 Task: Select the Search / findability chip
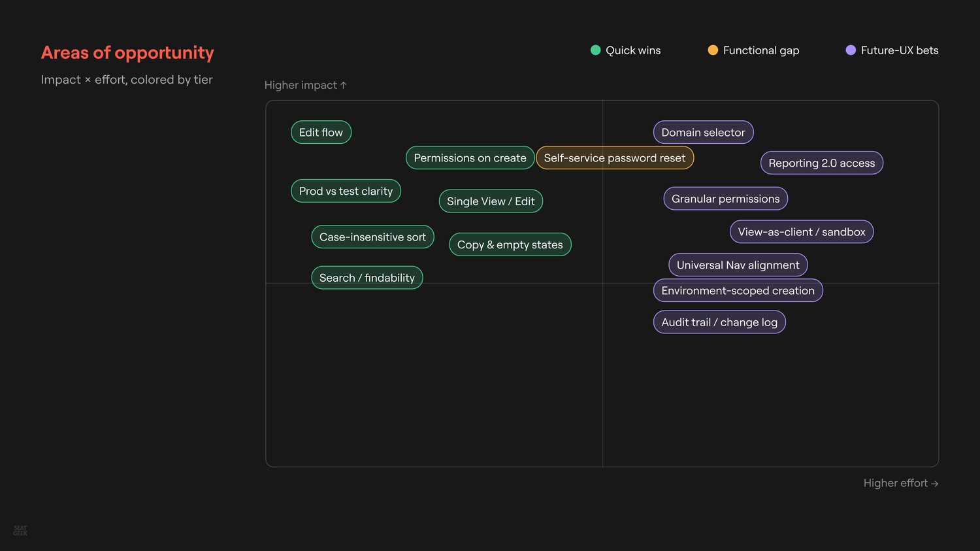point(367,278)
